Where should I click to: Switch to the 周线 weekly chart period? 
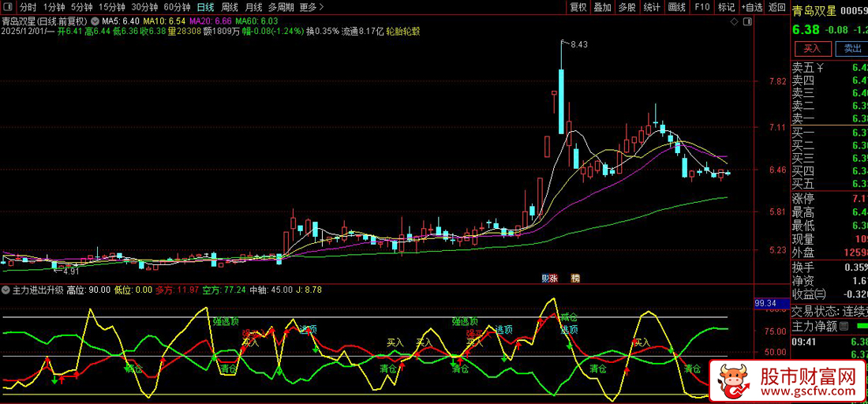click(230, 7)
